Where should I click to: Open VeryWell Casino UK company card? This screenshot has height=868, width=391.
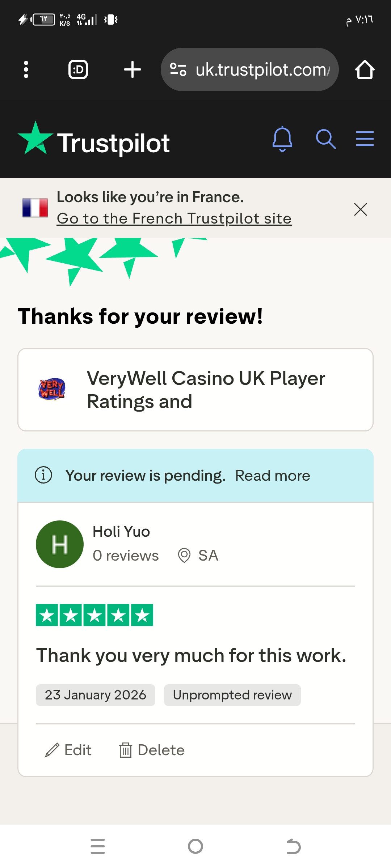(195, 390)
